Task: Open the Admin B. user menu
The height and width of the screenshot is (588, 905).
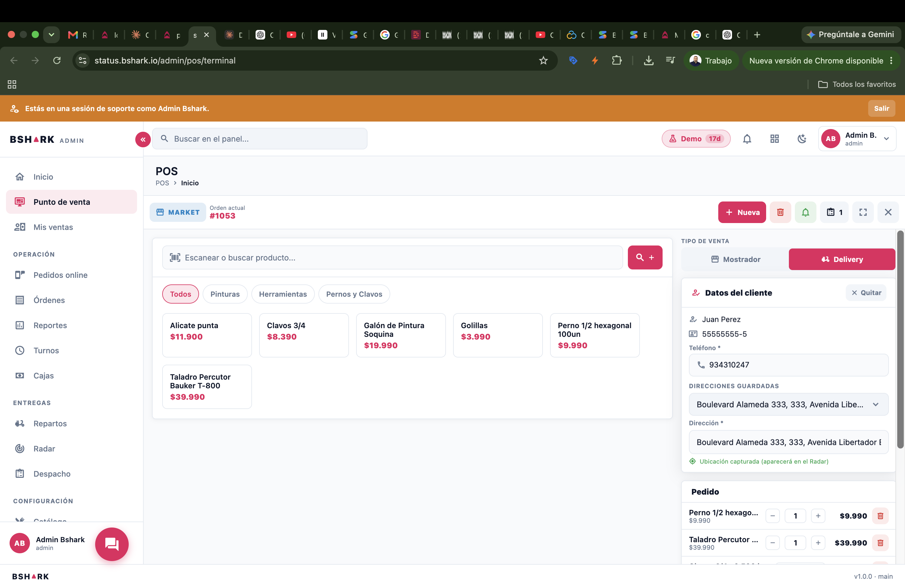Action: [857, 139]
